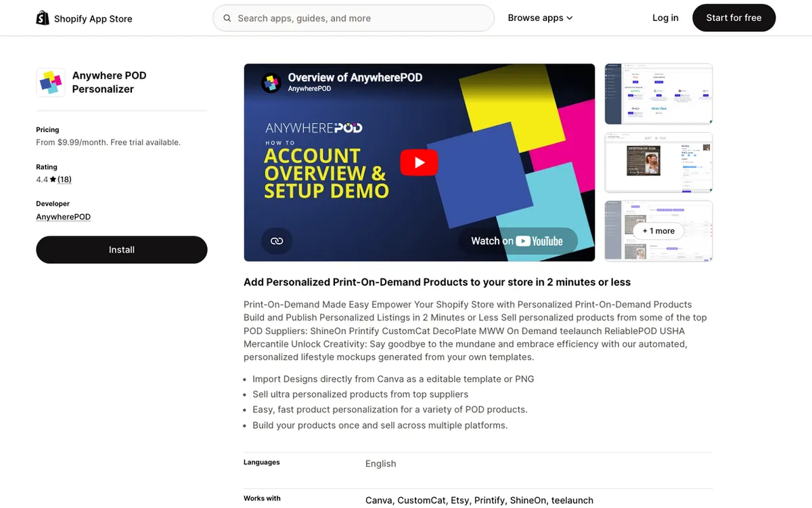Click the copy link icon on video
Screen dimensions: 812x508
(x=277, y=241)
